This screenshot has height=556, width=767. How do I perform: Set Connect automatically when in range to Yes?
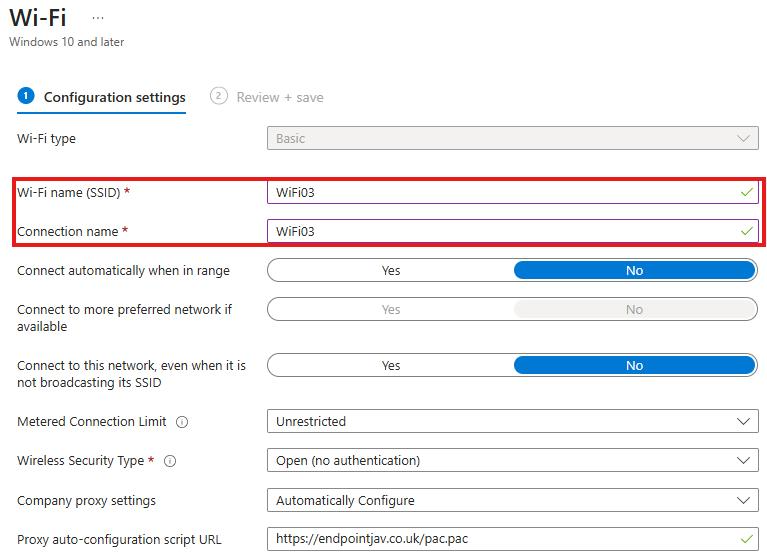(x=391, y=271)
